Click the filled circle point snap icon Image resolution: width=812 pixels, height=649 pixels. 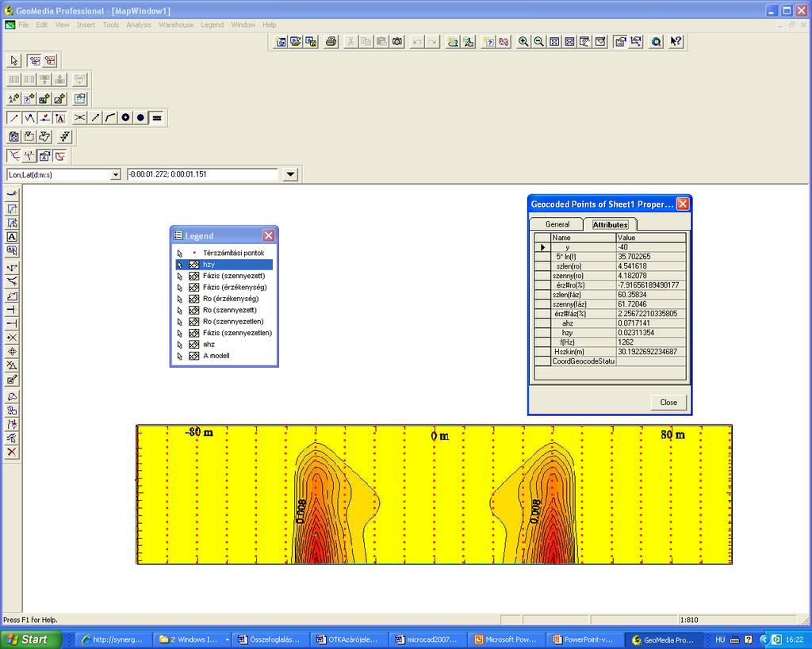(141, 118)
